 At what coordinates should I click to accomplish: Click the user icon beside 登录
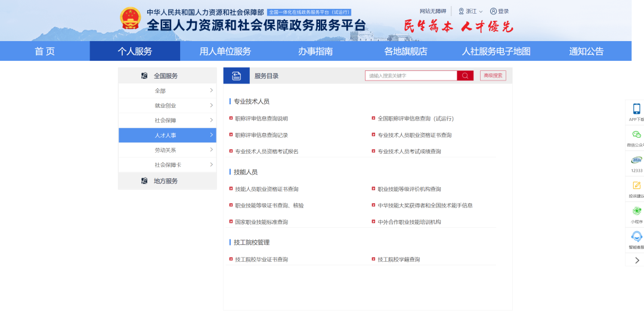[x=493, y=11]
